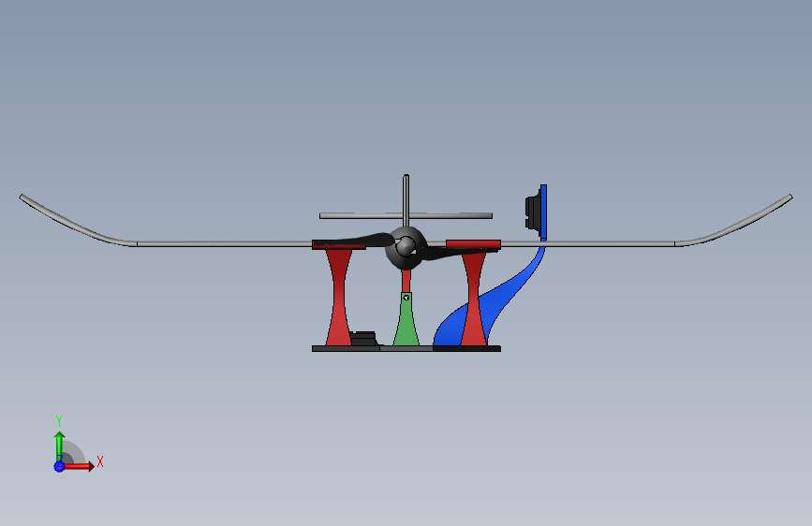The height and width of the screenshot is (526, 812).
Task: Select the upturned right wingtip
Action: pos(735,222)
